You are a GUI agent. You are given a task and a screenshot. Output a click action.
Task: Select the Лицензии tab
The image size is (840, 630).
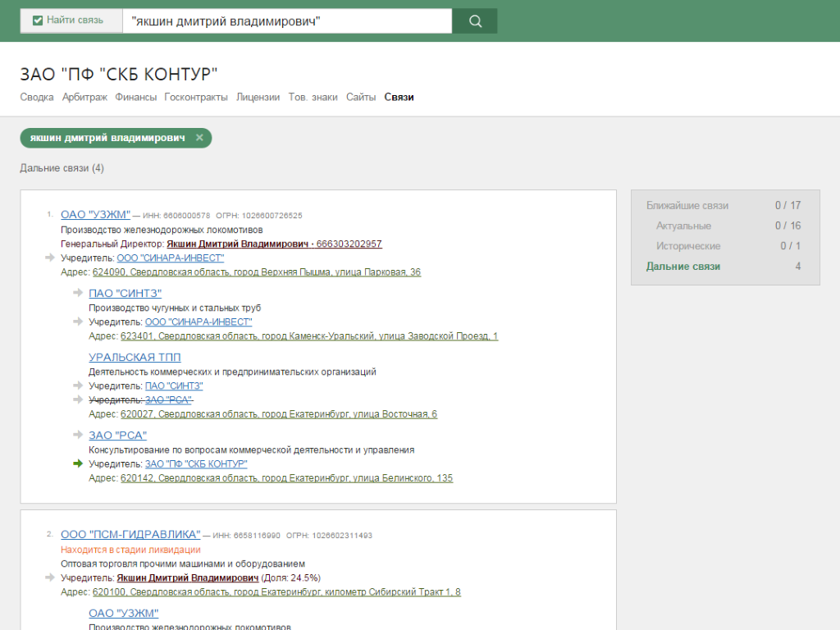(258, 97)
